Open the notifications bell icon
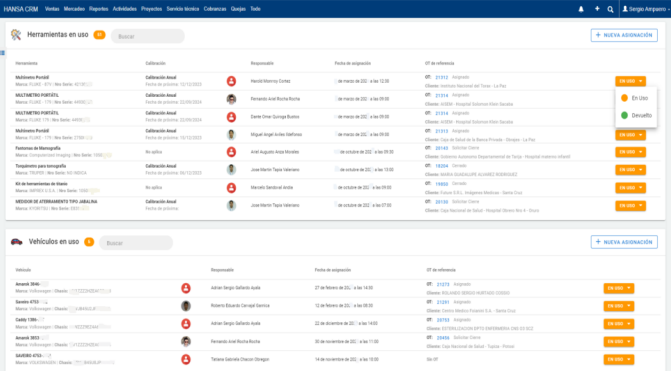Image resolution: width=671 pixels, height=371 pixels. click(581, 9)
